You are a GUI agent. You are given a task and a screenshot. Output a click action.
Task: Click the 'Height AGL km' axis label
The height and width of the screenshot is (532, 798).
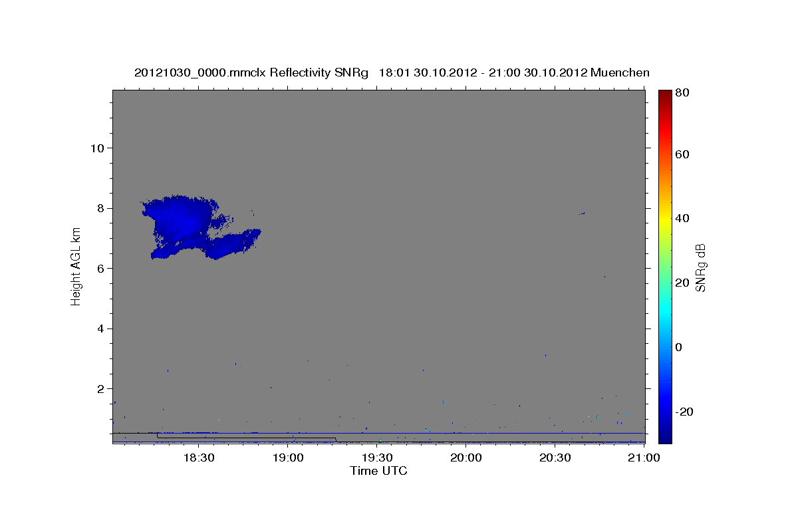click(76, 266)
